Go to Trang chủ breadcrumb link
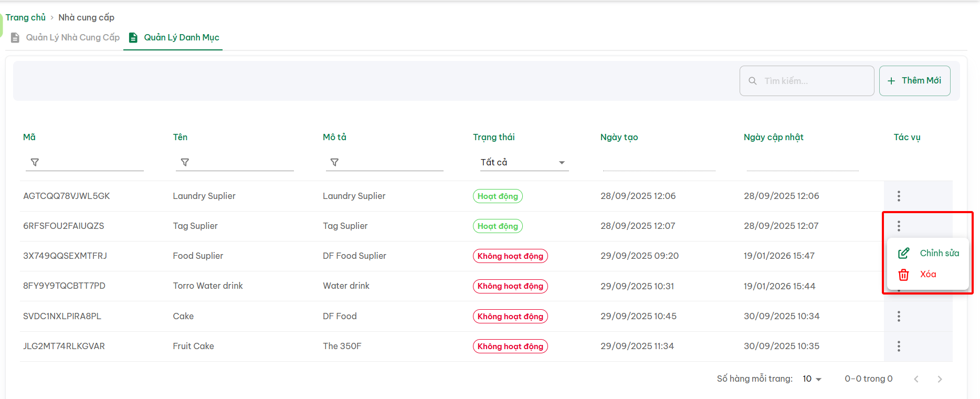Image resolution: width=980 pixels, height=399 pixels. [x=26, y=17]
